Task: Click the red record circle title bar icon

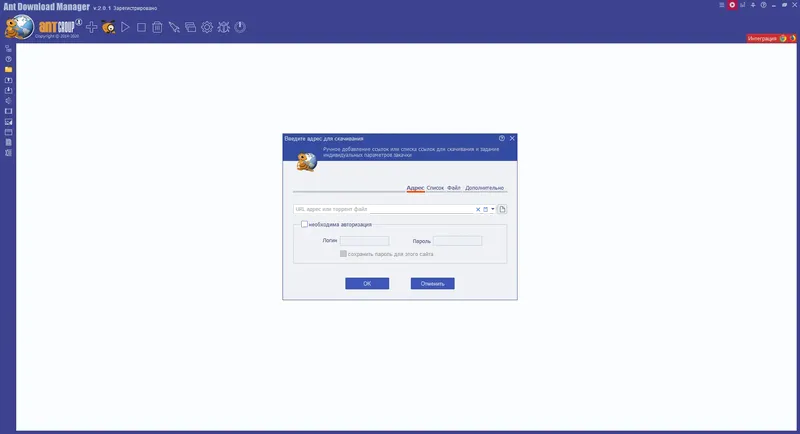Action: 732,5
